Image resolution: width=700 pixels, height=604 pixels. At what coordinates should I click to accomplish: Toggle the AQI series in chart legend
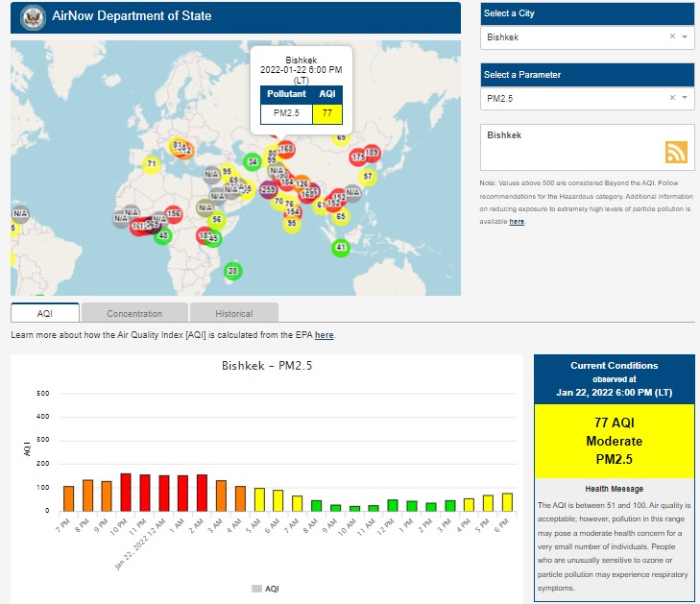click(x=266, y=588)
